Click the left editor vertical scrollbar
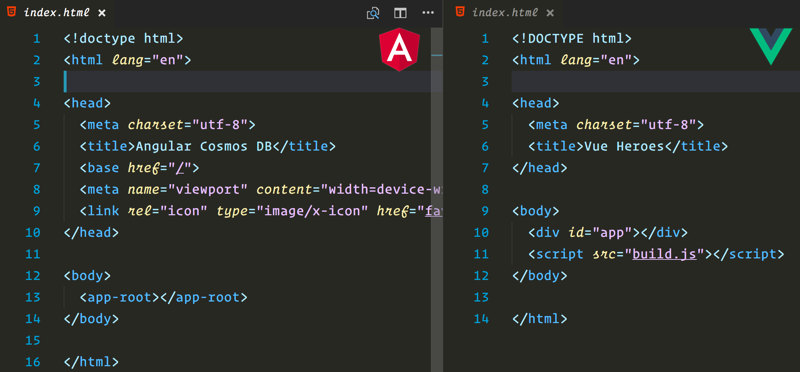The image size is (800, 372). pyautogui.click(x=437, y=199)
